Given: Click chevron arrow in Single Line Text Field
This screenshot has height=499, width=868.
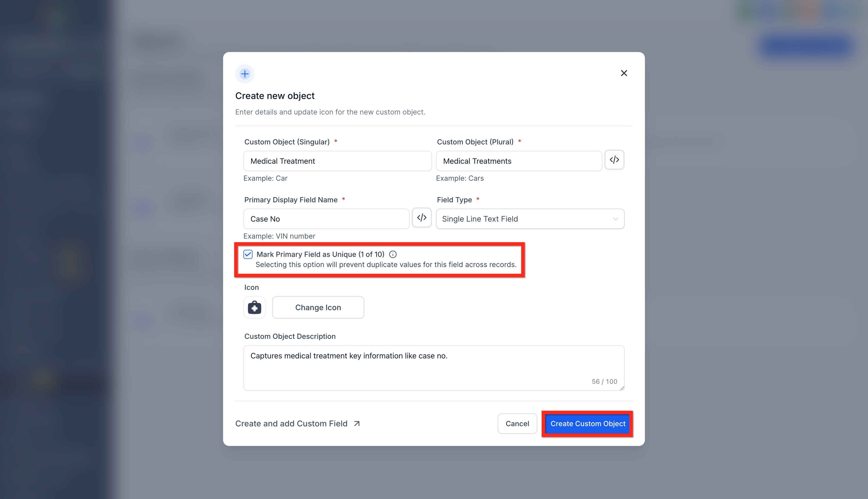Looking at the screenshot, I should [615, 219].
